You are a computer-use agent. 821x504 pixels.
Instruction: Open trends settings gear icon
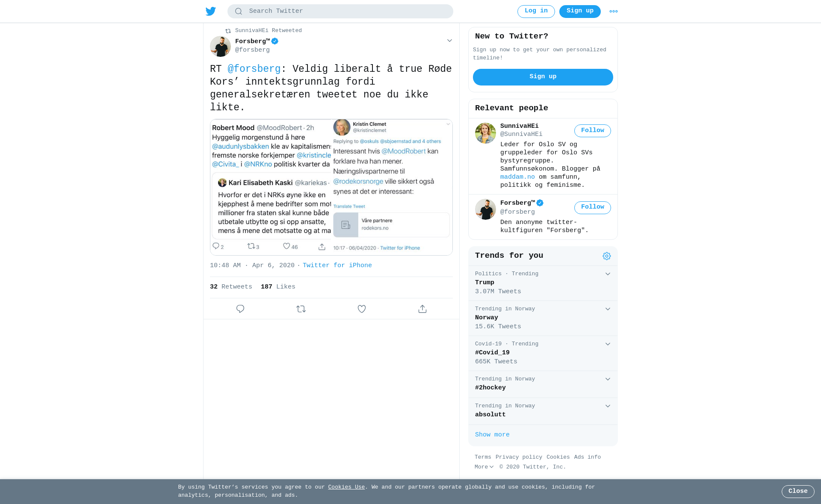pyautogui.click(x=607, y=256)
